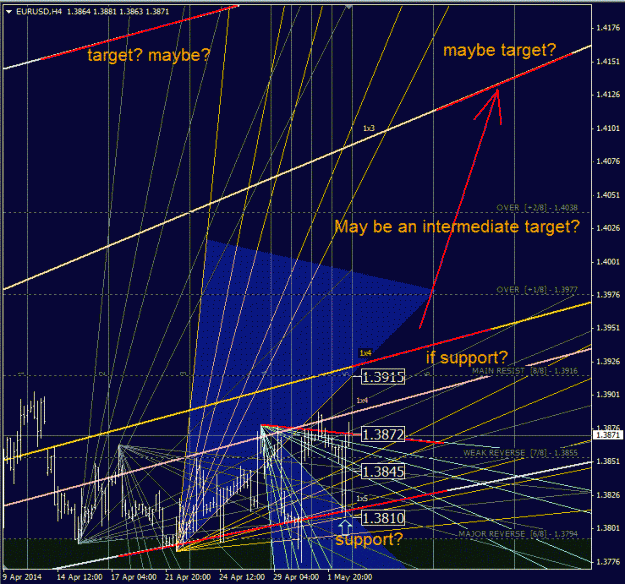Viewport: 625px width, 584px height.
Task: Click the '1x3' Gann line label
Action: [369, 128]
